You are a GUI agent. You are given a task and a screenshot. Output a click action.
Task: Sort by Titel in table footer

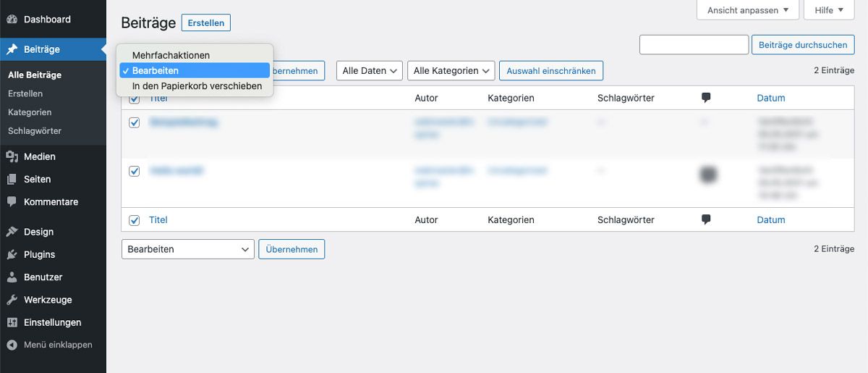(158, 219)
